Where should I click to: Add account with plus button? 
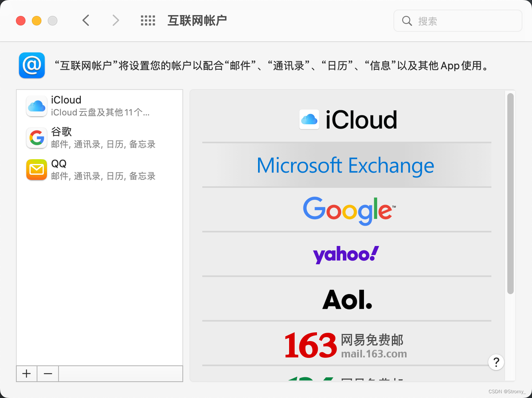click(27, 374)
